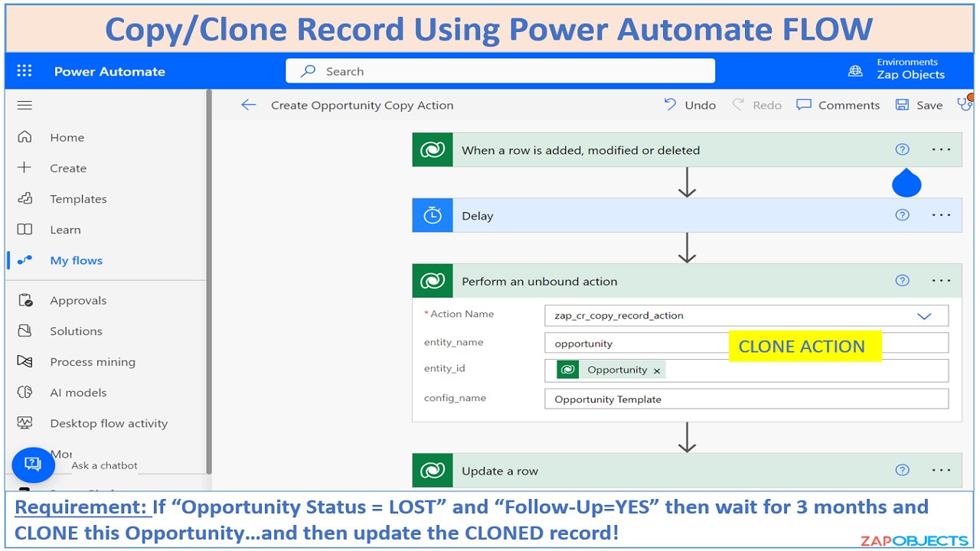980x551 pixels.
Task: Open help for Update a row
Action: 902,471
